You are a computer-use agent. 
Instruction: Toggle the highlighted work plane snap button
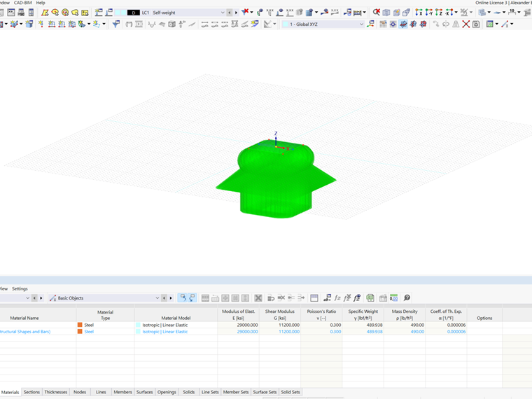(x=403, y=24)
